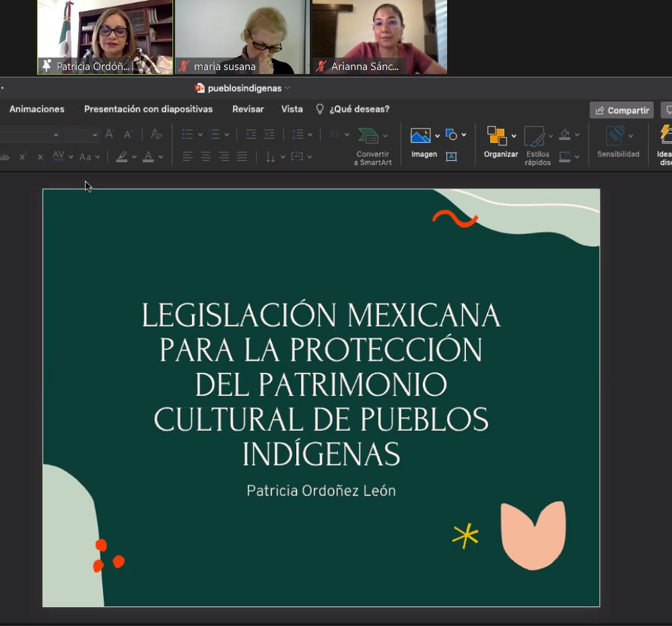Image resolution: width=672 pixels, height=626 pixels.
Task: Switch to Presentación con diapositivas tab
Action: (148, 109)
